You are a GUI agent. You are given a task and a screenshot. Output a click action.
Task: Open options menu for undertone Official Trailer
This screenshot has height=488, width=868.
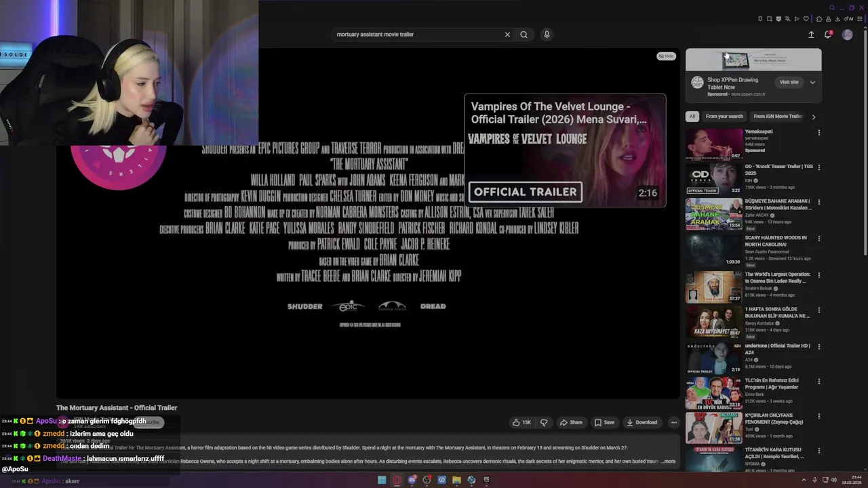818,346
